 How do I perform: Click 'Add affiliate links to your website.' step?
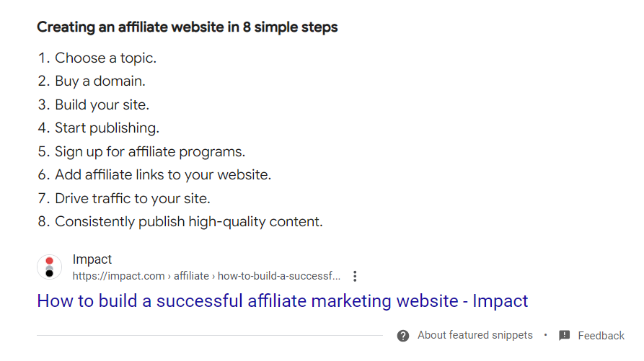coord(163,174)
